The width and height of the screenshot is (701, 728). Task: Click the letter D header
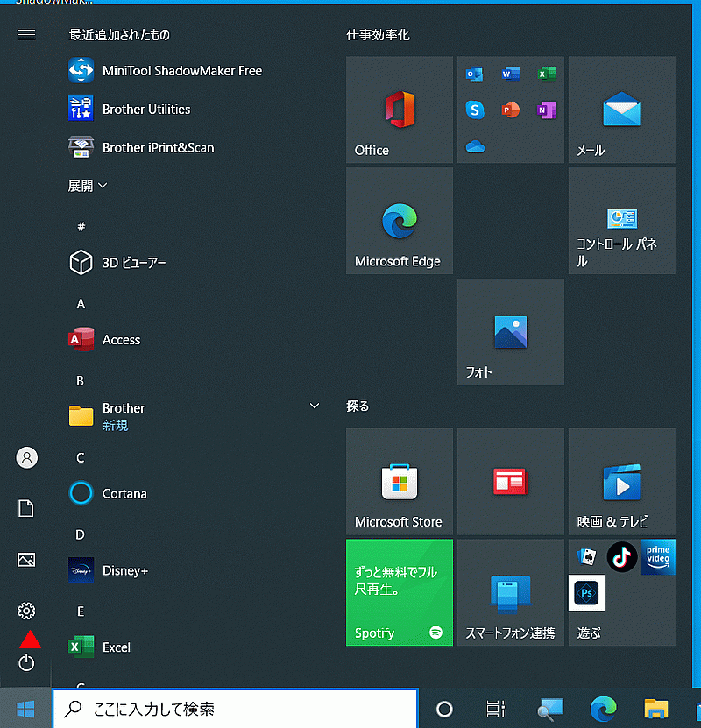[x=81, y=535]
